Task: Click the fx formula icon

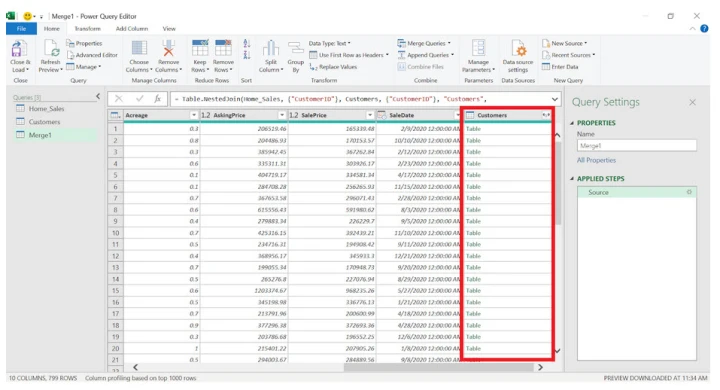Action: pos(158,99)
